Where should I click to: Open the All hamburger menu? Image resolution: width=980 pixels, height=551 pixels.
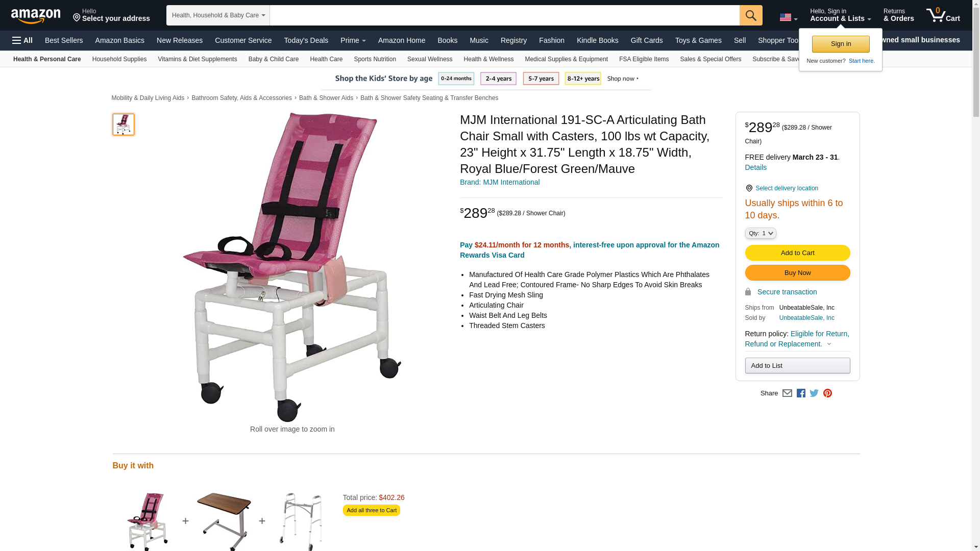tap(22, 40)
